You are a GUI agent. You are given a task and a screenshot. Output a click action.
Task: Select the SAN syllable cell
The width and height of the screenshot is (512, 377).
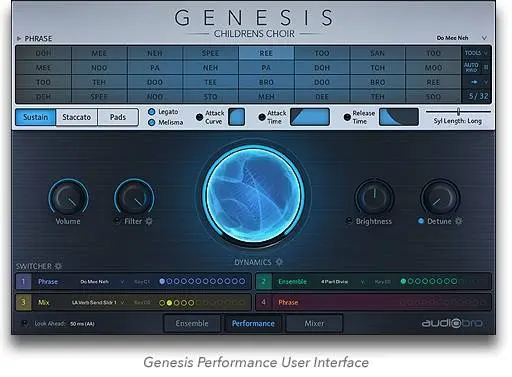click(377, 53)
